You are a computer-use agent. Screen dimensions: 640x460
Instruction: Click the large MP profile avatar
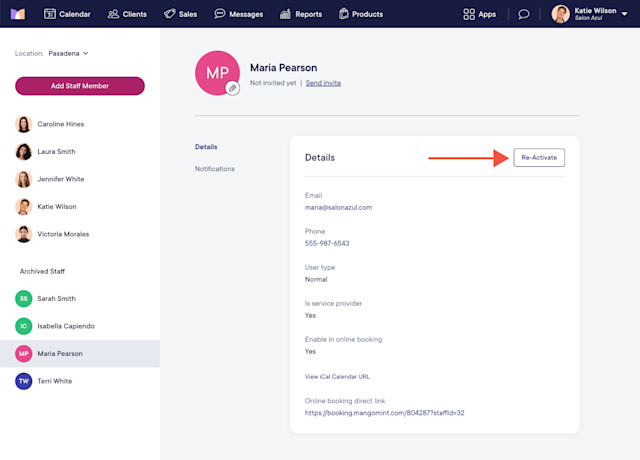pyautogui.click(x=217, y=73)
